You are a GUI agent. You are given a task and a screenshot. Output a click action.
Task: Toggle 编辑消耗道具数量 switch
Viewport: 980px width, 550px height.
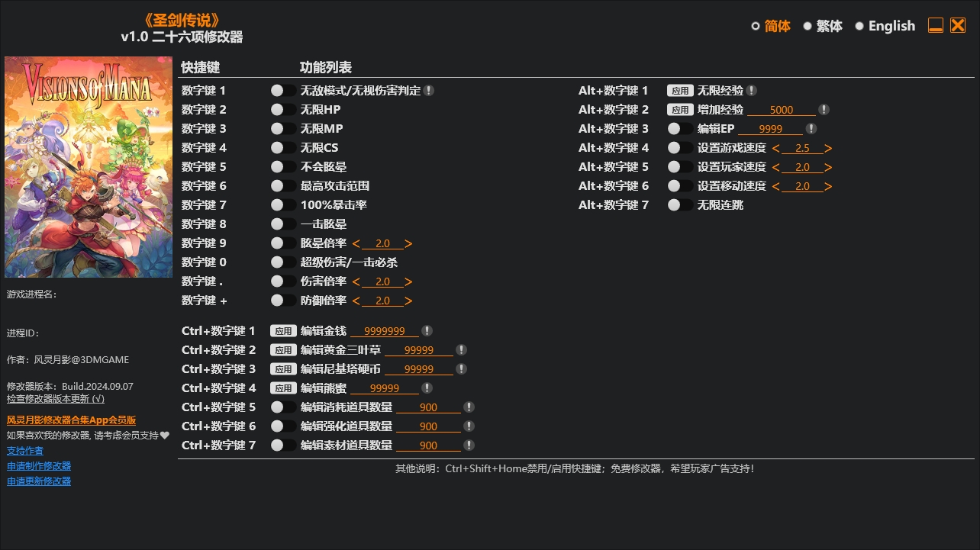pos(283,407)
